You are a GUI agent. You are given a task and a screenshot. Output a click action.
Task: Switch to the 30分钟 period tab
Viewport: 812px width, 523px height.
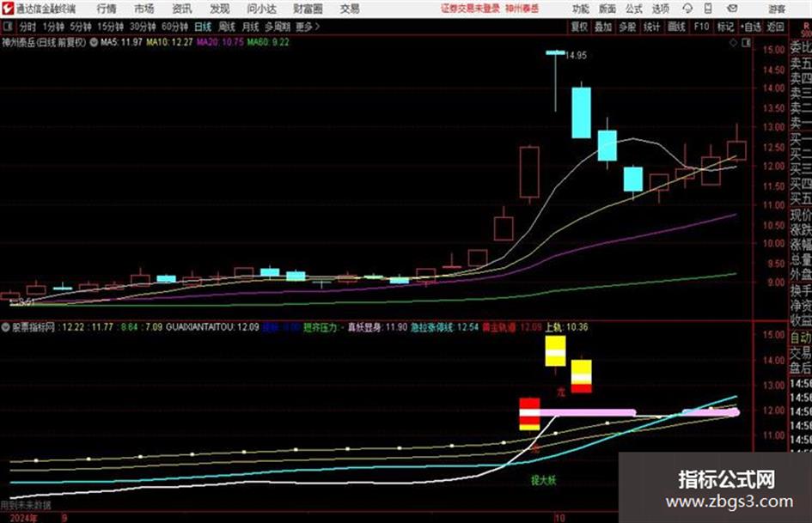point(143,27)
